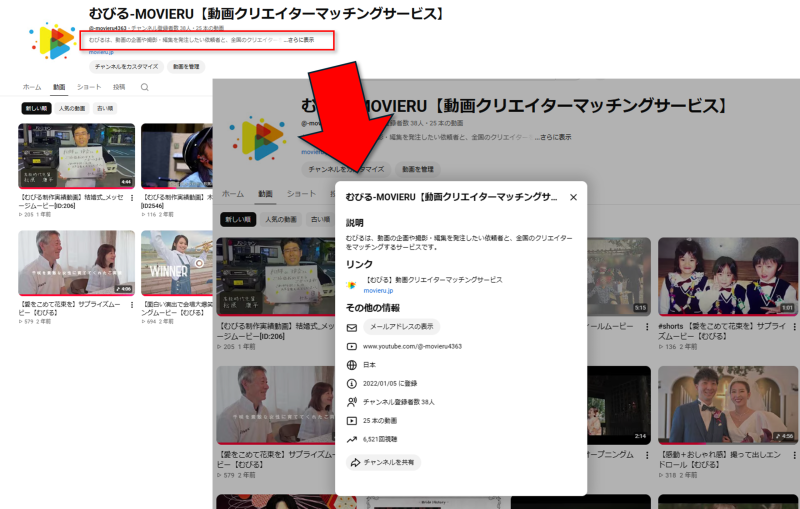Open 投稿 tab in left screenshot

(119, 87)
